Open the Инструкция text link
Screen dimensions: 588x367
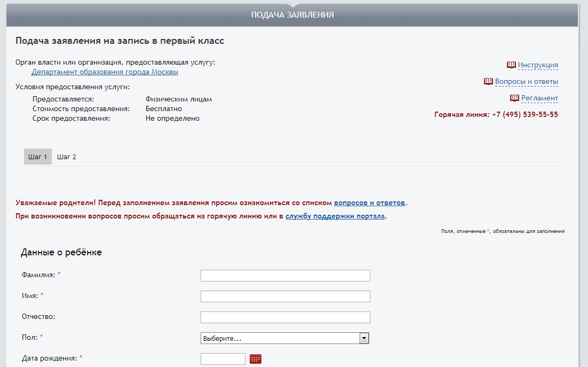tap(538, 65)
